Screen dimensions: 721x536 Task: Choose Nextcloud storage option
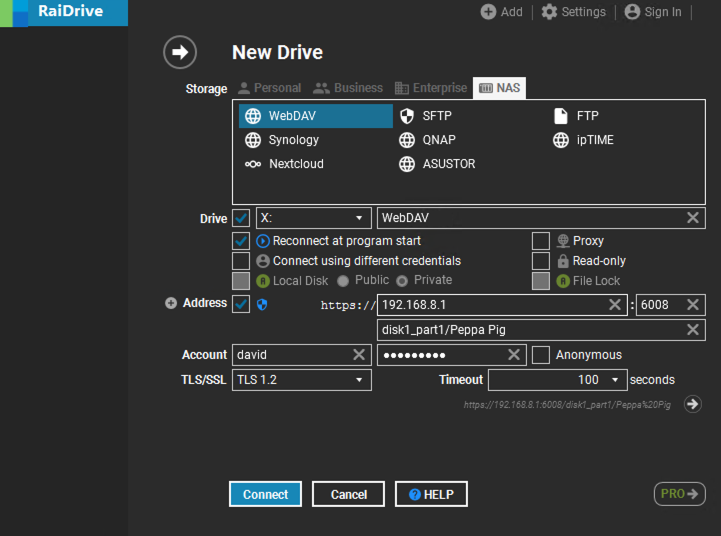pos(284,164)
